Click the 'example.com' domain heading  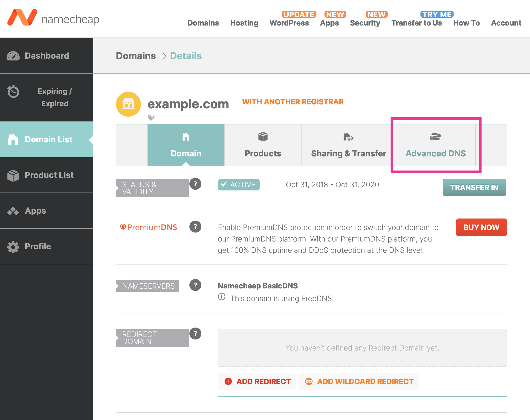pos(188,104)
